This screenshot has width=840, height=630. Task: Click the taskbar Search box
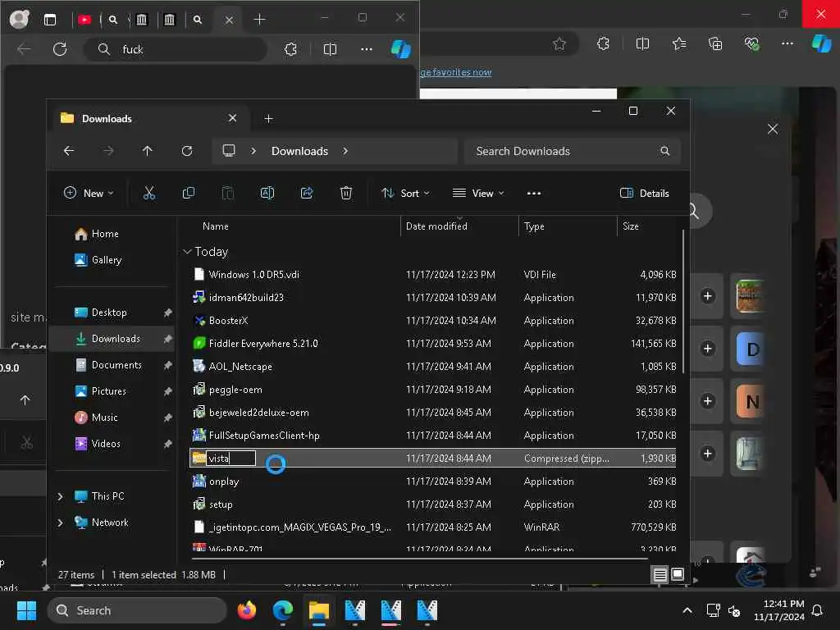tap(137, 610)
